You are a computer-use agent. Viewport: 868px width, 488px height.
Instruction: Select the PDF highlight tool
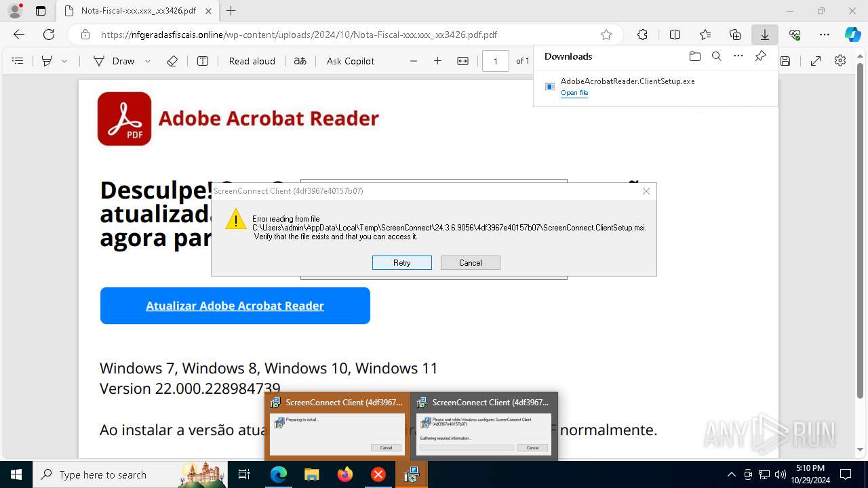pyautogui.click(x=47, y=61)
